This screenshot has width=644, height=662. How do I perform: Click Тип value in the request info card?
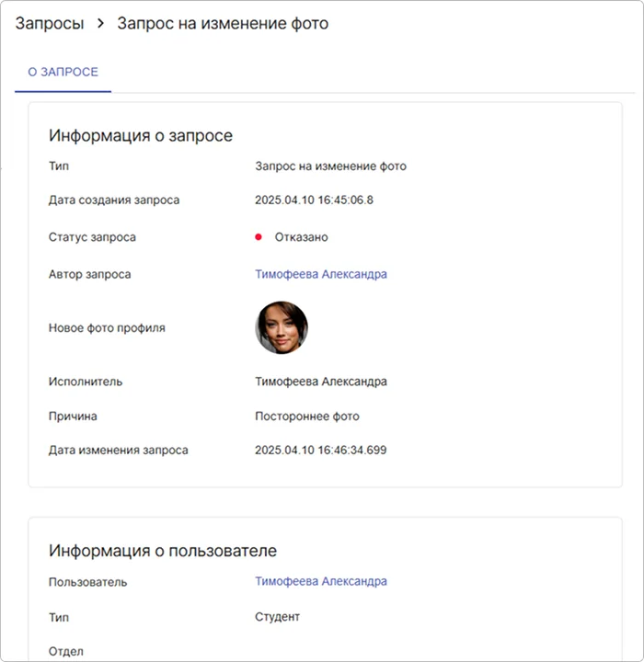330,166
